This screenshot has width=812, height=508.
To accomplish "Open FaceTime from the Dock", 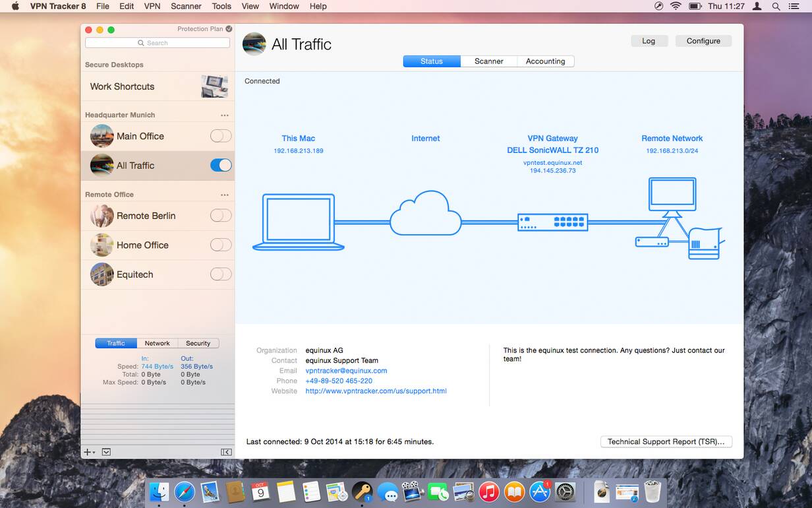I will [x=438, y=492].
